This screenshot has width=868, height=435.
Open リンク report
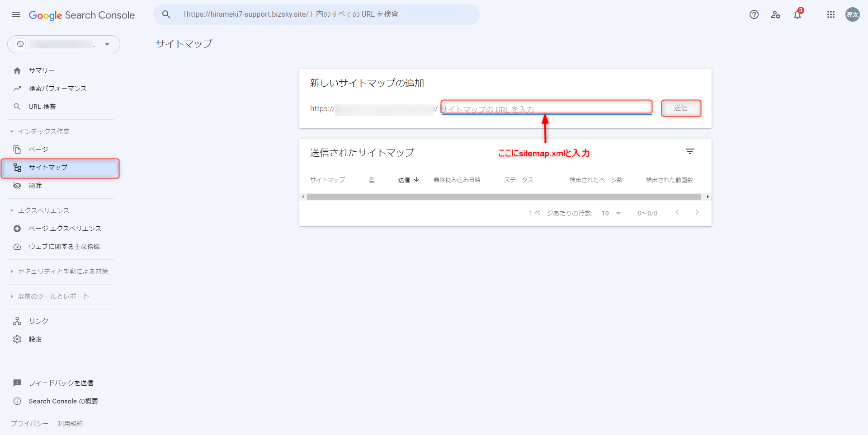click(x=38, y=321)
